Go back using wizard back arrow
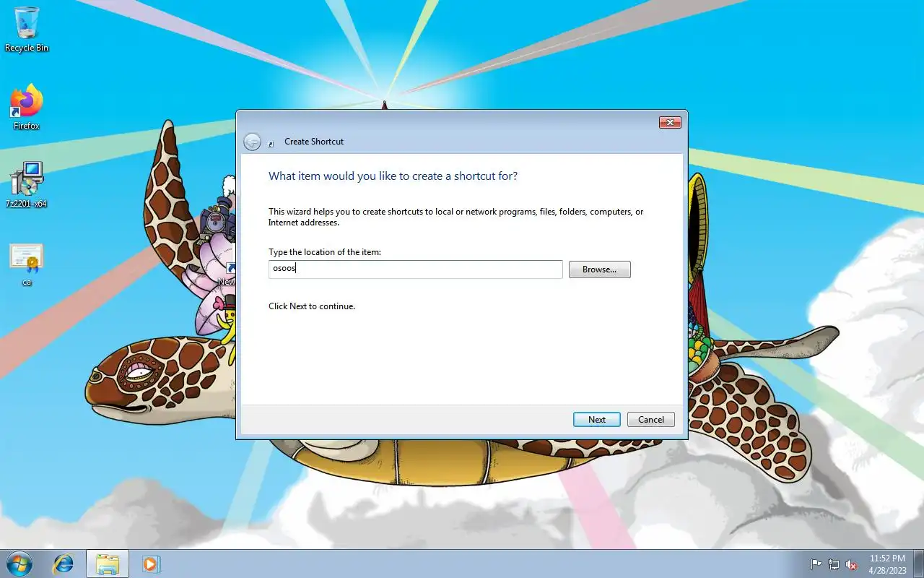The width and height of the screenshot is (924, 578). [252, 142]
